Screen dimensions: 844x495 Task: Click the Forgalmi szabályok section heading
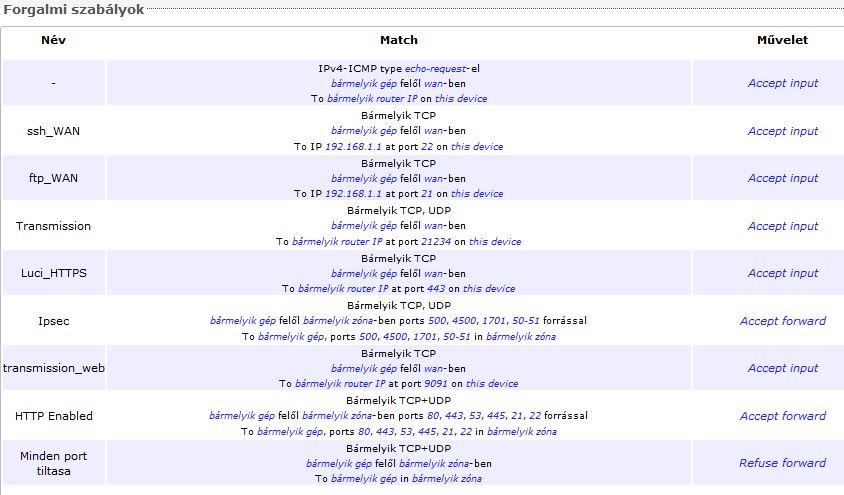pyautogui.click(x=74, y=10)
